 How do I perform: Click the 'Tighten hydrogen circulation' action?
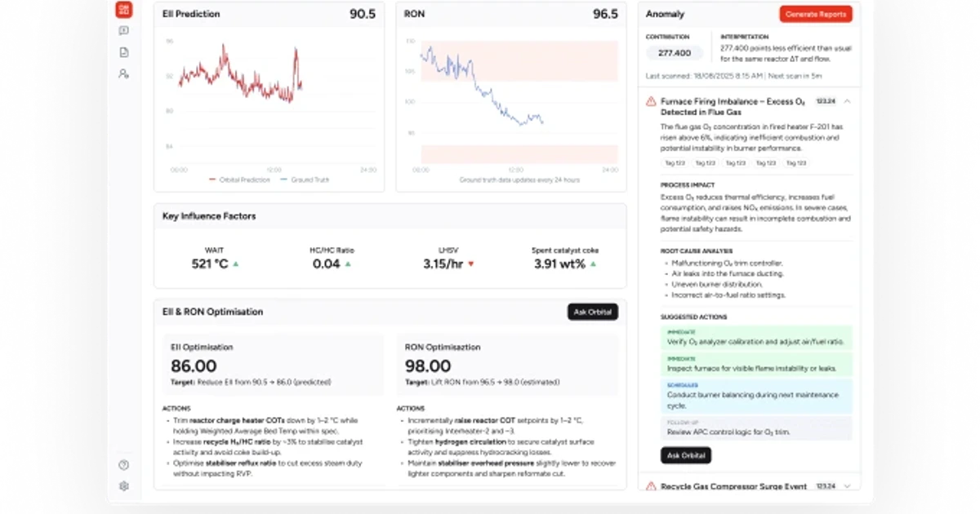click(500, 445)
